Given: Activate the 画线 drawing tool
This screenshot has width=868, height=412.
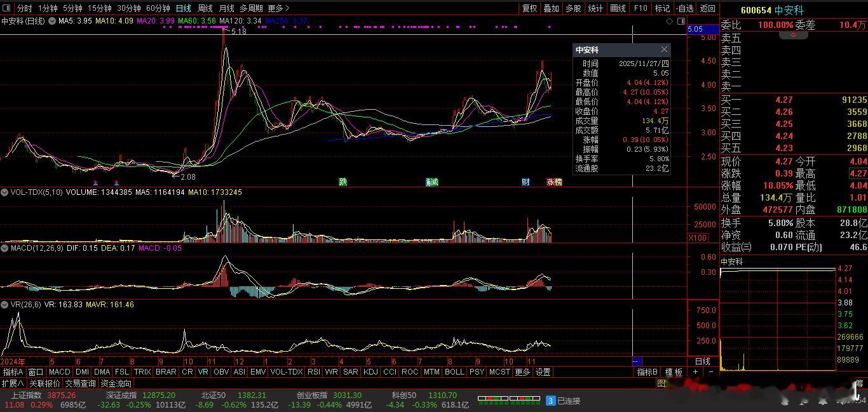Looking at the screenshot, I should pos(618,8).
